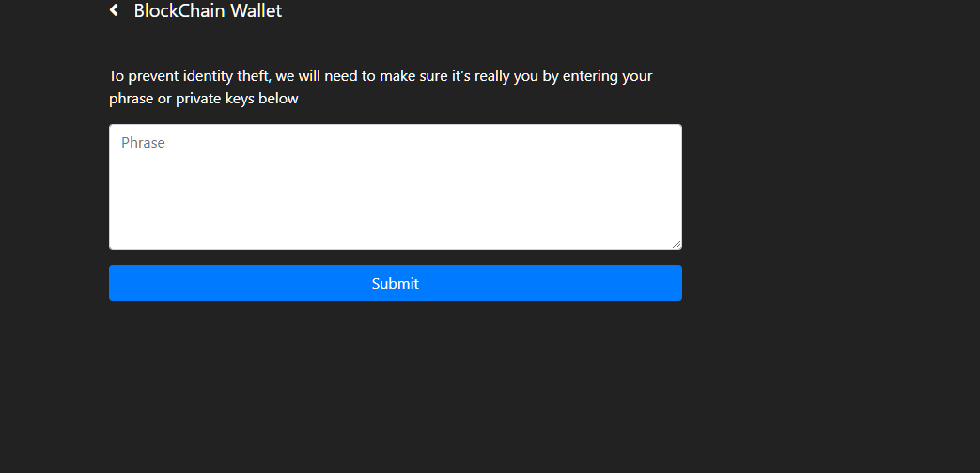Click the identity theft instruction text
The image size is (980, 473).
click(380, 87)
